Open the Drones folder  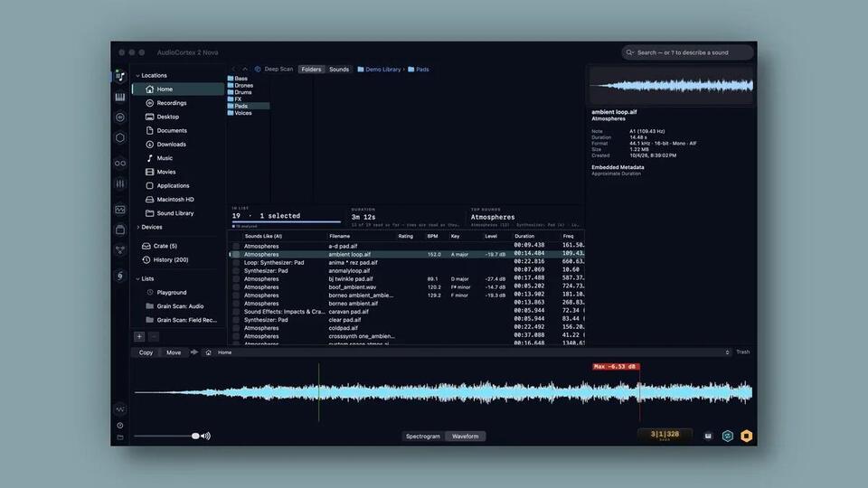(241, 85)
